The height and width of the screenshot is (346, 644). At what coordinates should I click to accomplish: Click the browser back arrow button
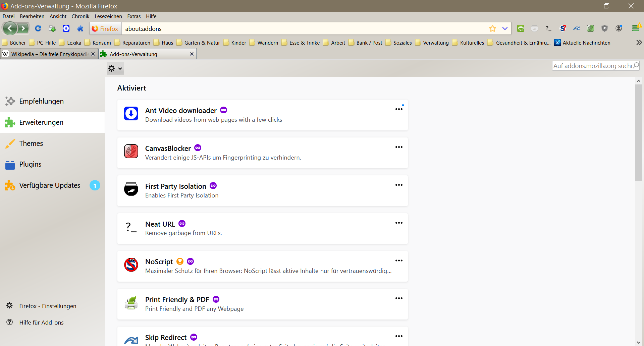pyautogui.click(x=10, y=28)
